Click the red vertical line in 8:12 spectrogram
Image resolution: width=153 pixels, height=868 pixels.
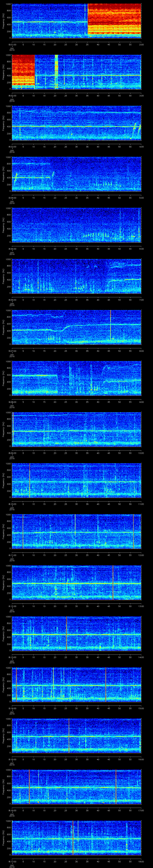coord(113,582)
